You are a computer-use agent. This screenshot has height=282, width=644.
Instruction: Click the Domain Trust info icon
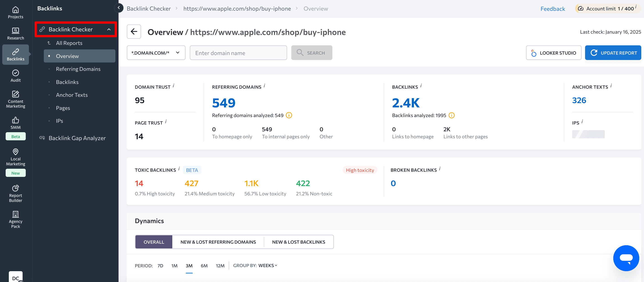(x=173, y=86)
